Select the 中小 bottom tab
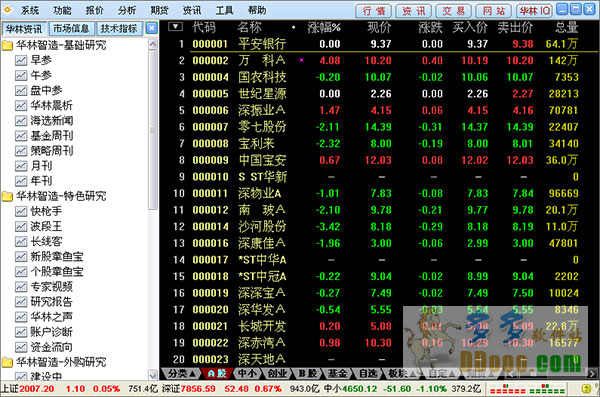 [247, 373]
